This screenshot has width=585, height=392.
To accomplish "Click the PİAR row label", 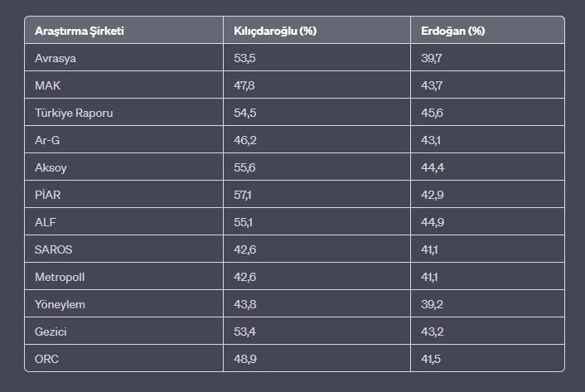I will tap(123, 194).
